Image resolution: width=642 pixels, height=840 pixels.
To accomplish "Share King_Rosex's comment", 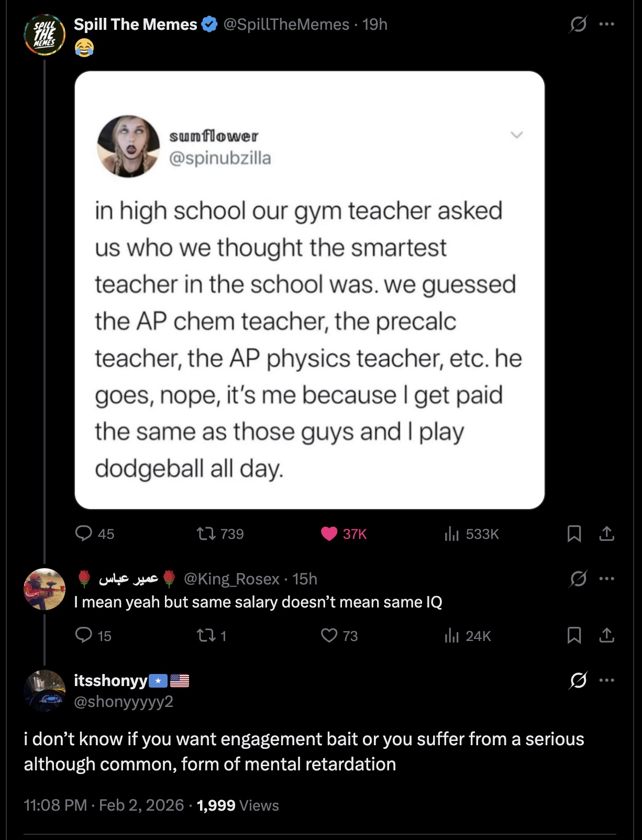I will point(606,635).
